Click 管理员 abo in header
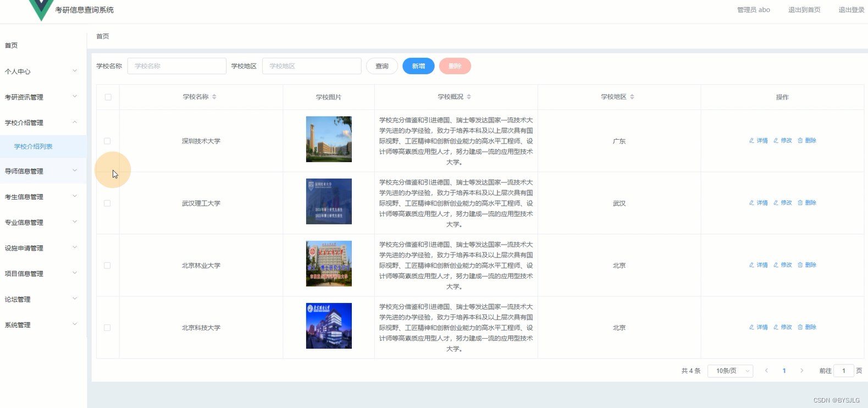The width and height of the screenshot is (868, 408). [753, 10]
